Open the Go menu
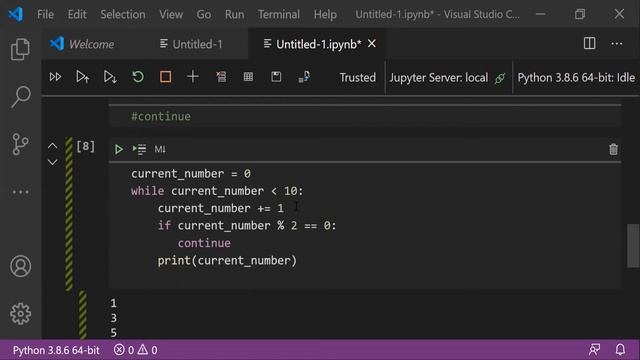The width and height of the screenshot is (640, 360). [204, 14]
